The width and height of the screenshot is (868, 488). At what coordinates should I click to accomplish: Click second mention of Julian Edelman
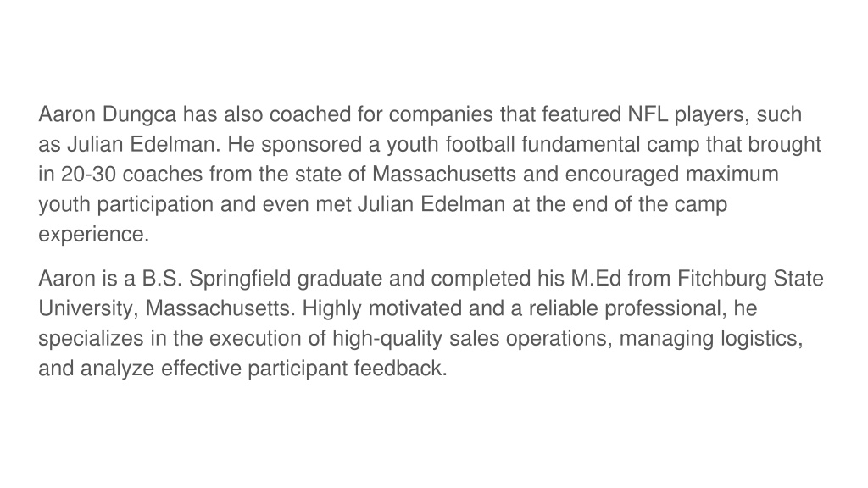click(431, 204)
